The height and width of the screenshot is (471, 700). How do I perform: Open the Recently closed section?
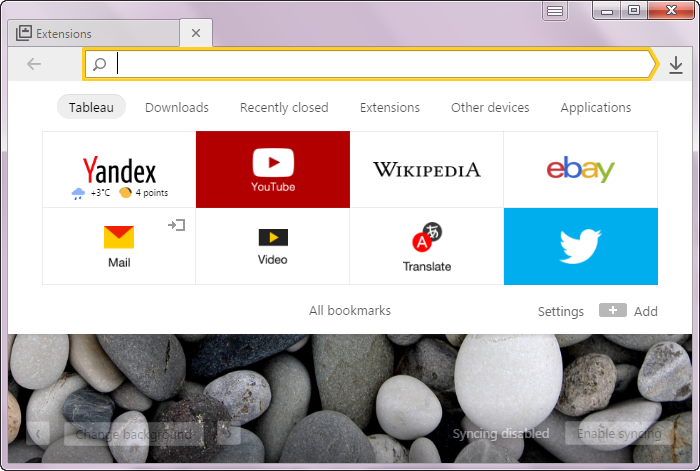click(284, 108)
